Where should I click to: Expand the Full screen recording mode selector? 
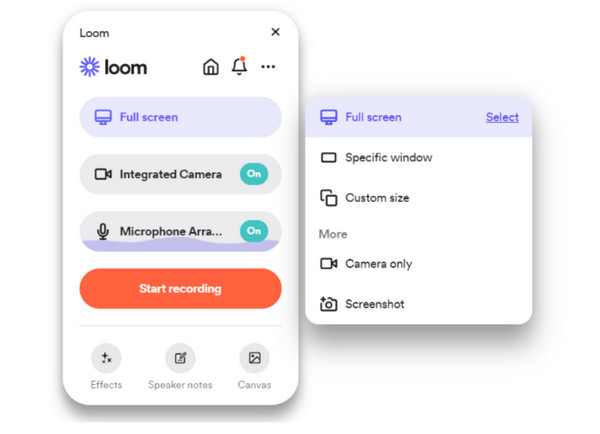coord(180,117)
